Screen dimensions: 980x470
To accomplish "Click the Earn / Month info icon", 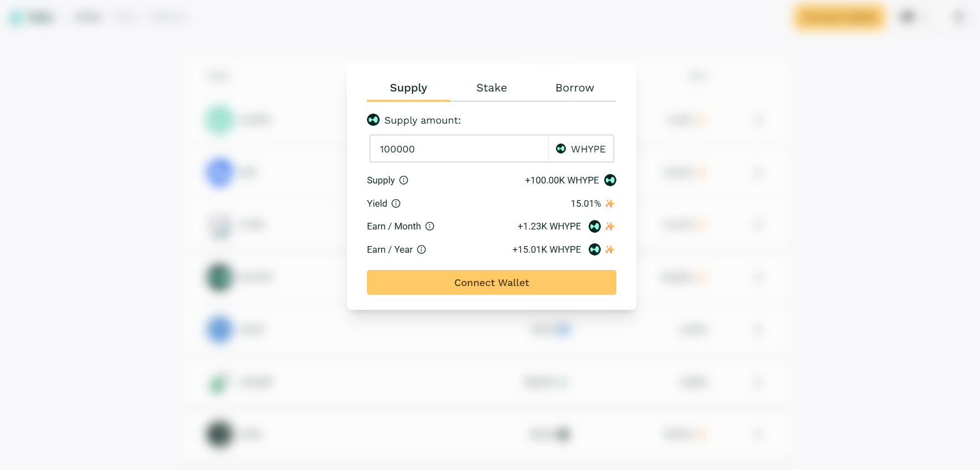I will click(x=430, y=226).
